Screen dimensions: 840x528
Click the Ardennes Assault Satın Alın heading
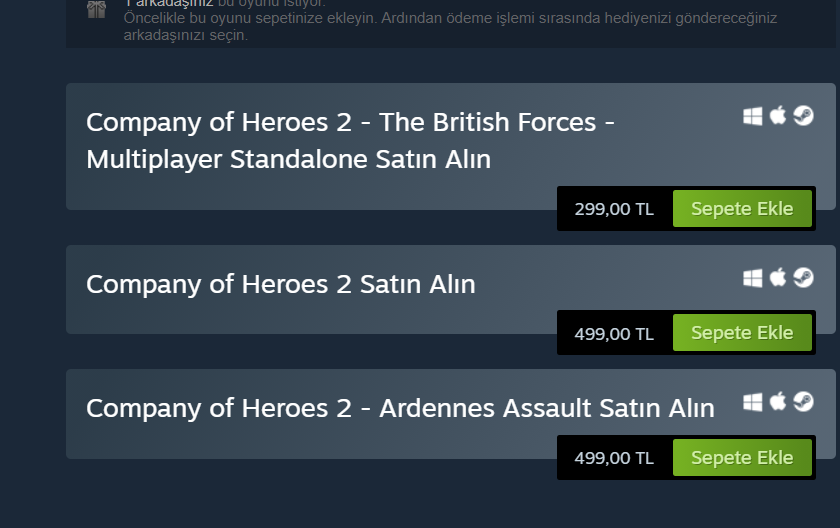(x=400, y=408)
